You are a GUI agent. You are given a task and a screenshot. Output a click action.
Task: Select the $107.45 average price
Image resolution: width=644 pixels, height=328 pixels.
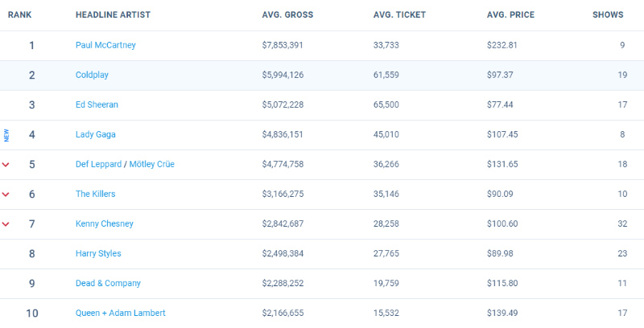pos(502,134)
